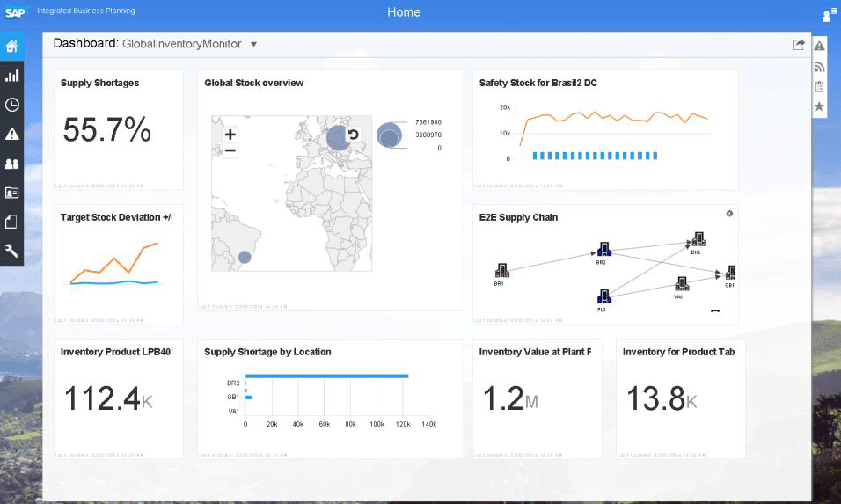Click the GlobalInventoryMonitor dashboard name
Viewport: 841px width, 504px height.
(182, 44)
